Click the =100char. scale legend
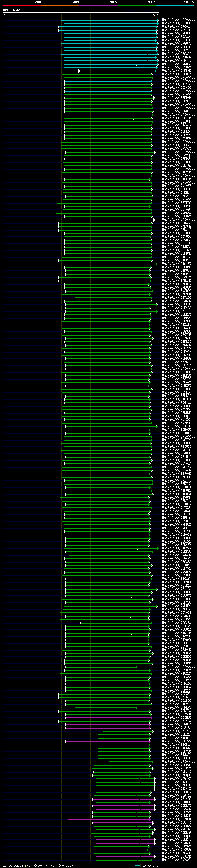Image resolution: width=197 pixels, height=868 pixels. tap(147, 866)
